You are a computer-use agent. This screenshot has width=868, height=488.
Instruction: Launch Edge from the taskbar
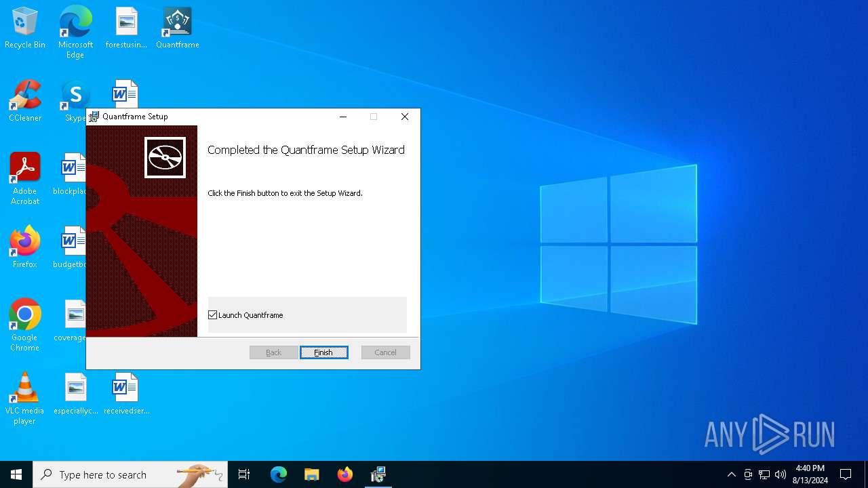click(279, 474)
